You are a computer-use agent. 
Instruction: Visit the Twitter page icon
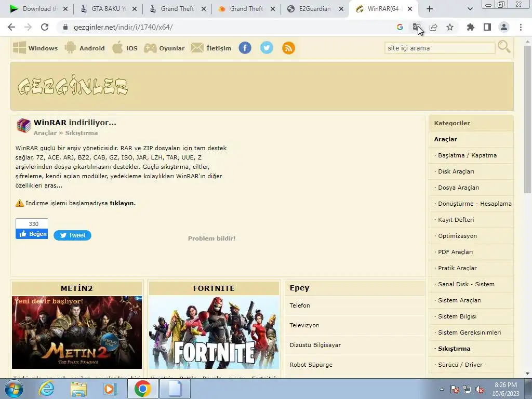coord(267,48)
